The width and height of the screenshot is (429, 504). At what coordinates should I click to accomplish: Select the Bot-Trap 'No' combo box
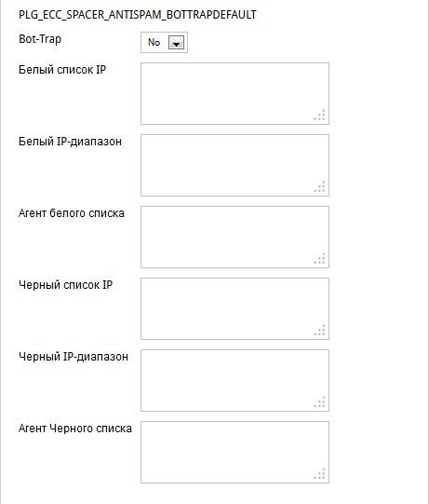pos(164,42)
